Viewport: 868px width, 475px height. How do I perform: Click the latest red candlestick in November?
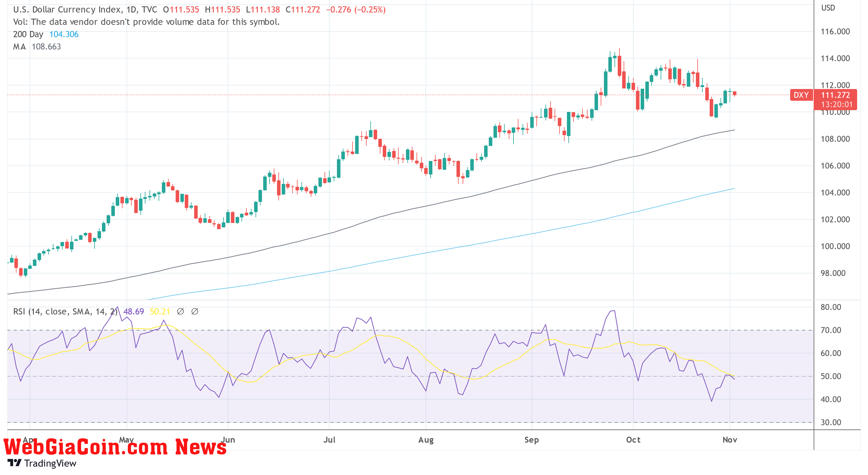coord(735,93)
